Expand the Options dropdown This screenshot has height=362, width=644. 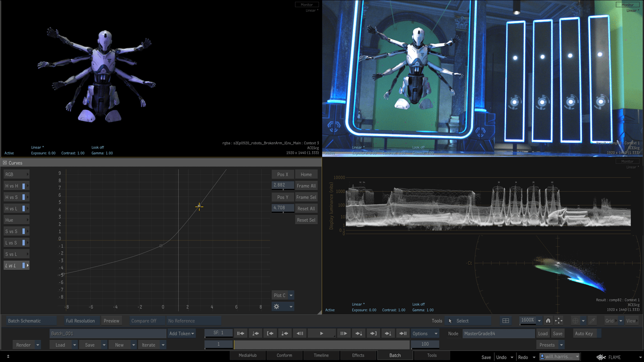pyautogui.click(x=425, y=334)
